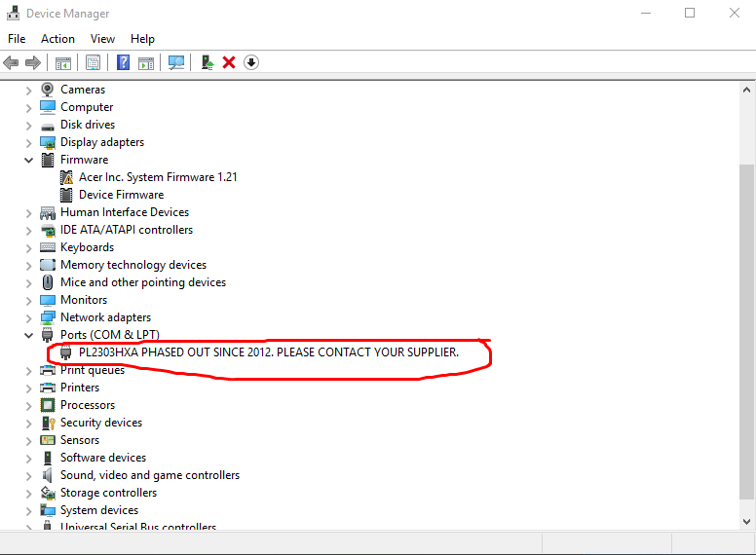Viewport: 756px width, 555px height.
Task: Click the Forward arrow toolbar icon
Action: click(33, 62)
